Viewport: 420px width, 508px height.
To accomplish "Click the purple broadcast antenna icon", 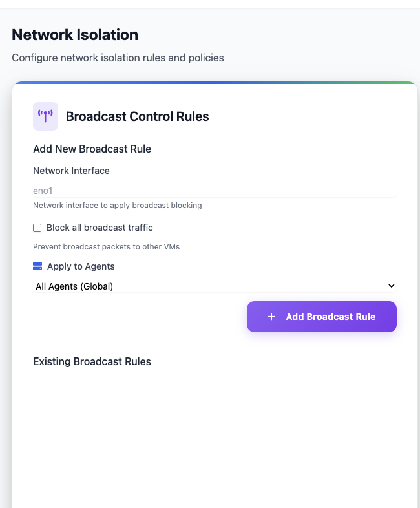I will (45, 116).
